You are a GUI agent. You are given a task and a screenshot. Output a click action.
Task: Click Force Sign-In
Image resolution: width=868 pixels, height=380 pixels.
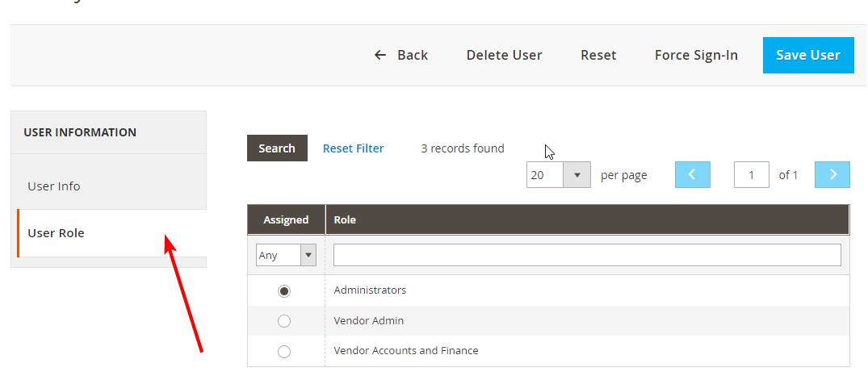[696, 55]
